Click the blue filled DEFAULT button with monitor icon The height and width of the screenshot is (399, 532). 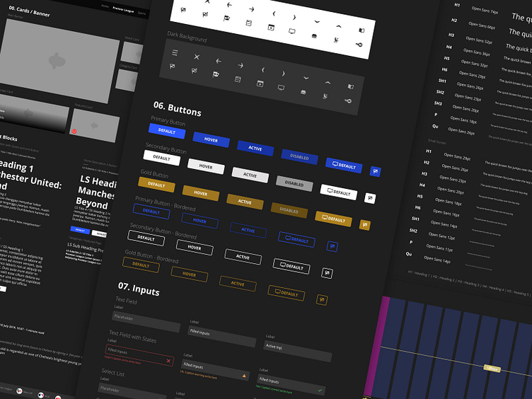point(344,166)
